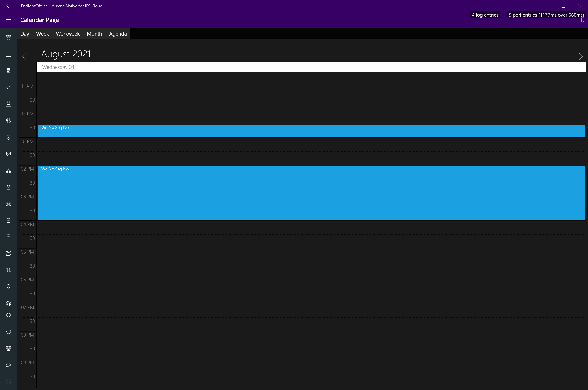Select the filter sliders icon

tap(9, 121)
